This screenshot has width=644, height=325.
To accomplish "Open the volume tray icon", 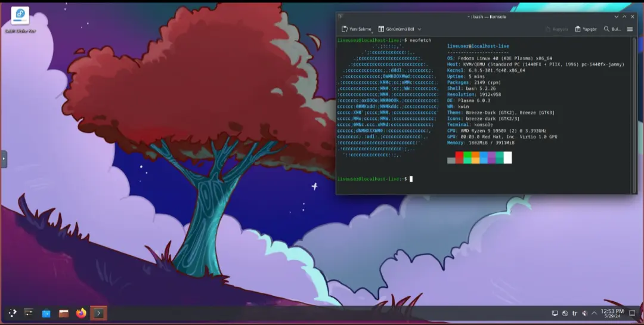I will [584, 313].
